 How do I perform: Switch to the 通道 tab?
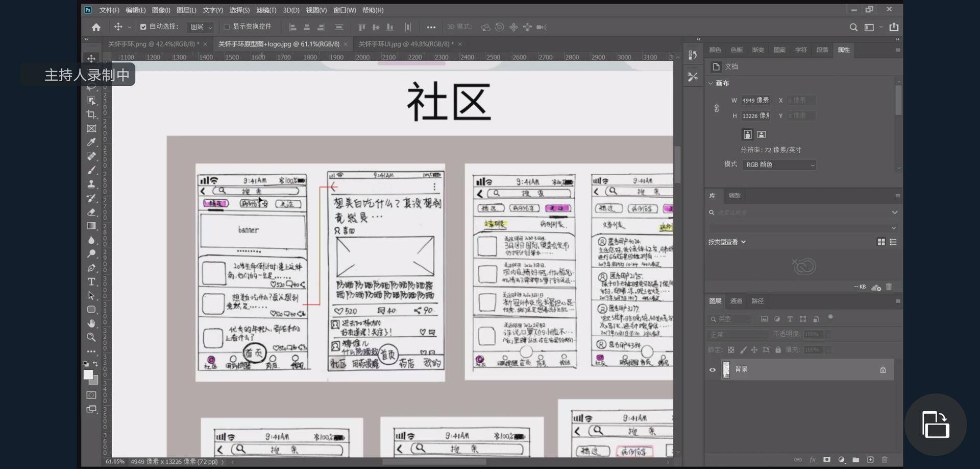(736, 301)
